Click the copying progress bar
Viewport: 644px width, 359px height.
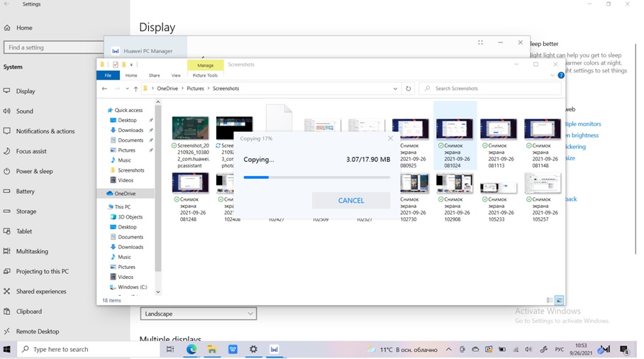click(316, 177)
